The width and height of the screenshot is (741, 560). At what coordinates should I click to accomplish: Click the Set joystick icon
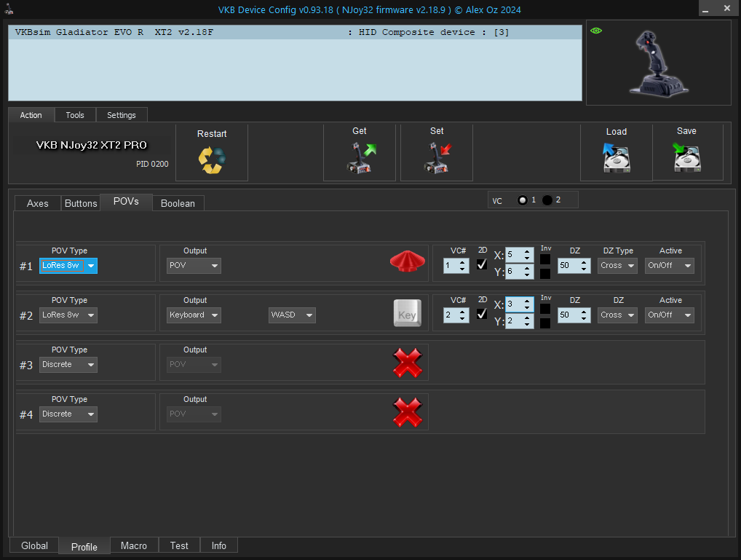point(438,158)
